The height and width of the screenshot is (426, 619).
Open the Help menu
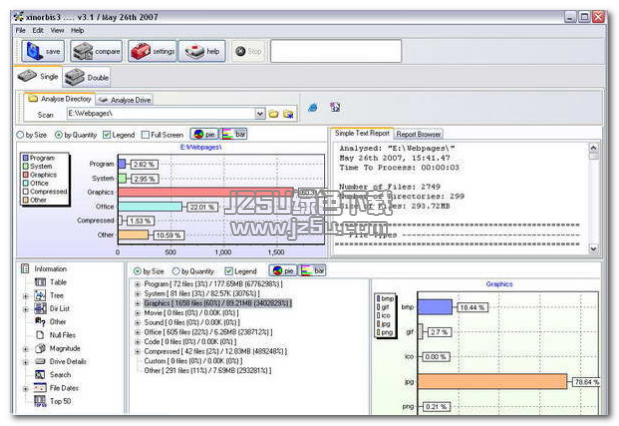pyautogui.click(x=77, y=30)
